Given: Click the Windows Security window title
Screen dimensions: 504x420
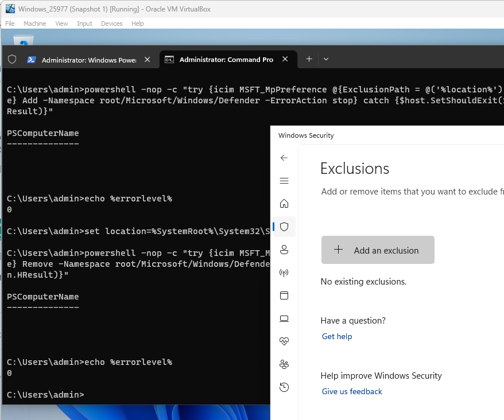Looking at the screenshot, I should coord(306,135).
